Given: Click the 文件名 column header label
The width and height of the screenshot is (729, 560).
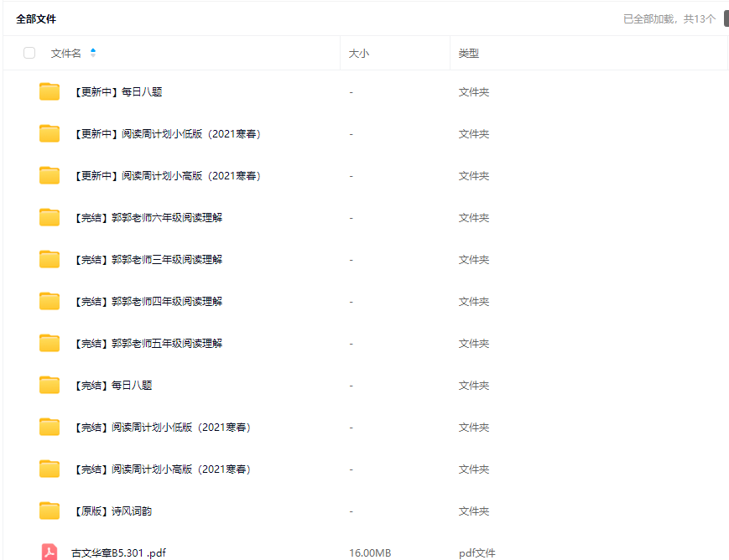Looking at the screenshot, I should click(66, 54).
